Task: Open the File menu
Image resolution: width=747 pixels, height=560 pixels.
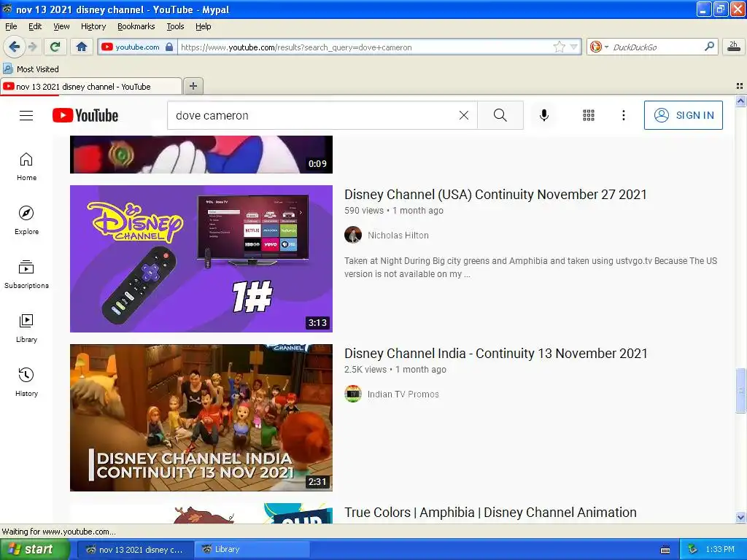Action: click(x=11, y=26)
